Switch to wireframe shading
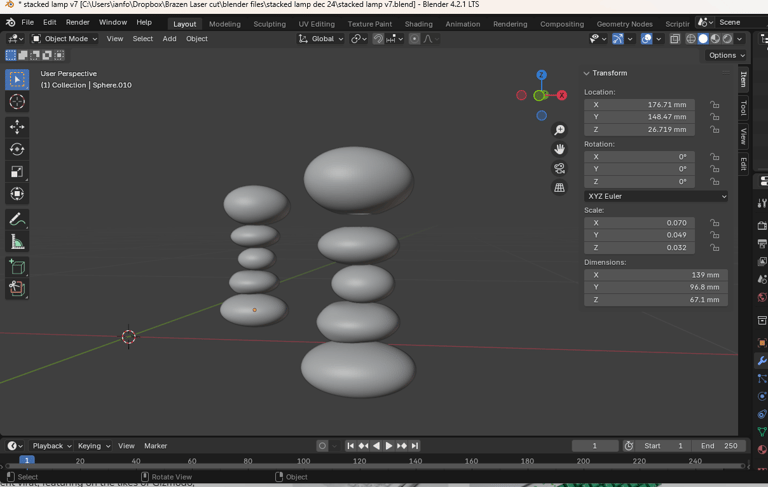Image resolution: width=768 pixels, height=487 pixels. [x=691, y=39]
